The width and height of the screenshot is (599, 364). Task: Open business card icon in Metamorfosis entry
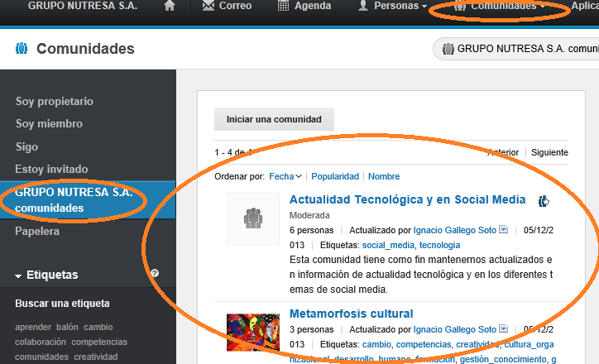pyautogui.click(x=504, y=329)
